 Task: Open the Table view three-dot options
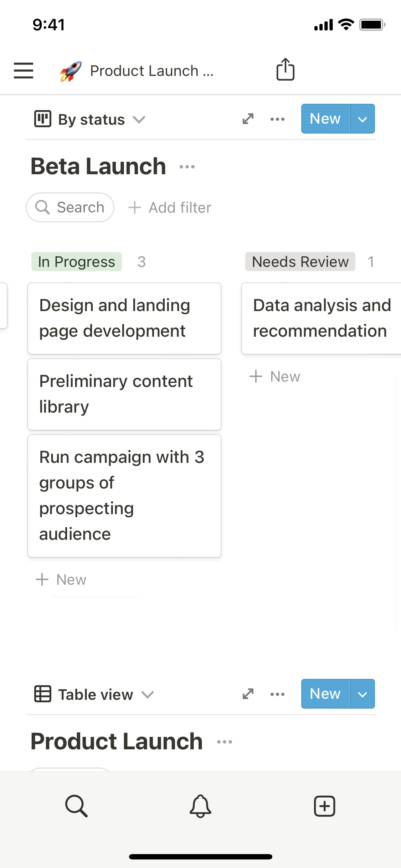(277, 694)
